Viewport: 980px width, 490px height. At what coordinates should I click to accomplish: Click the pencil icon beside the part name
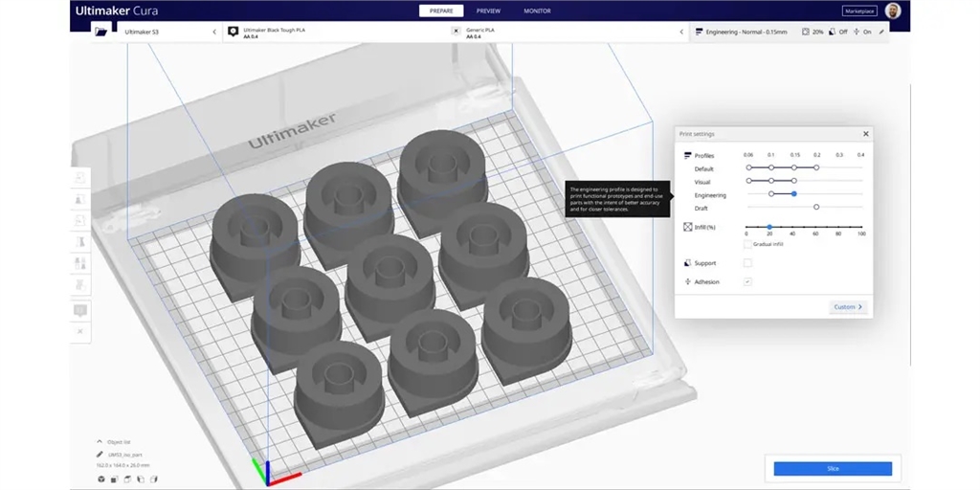100,455
